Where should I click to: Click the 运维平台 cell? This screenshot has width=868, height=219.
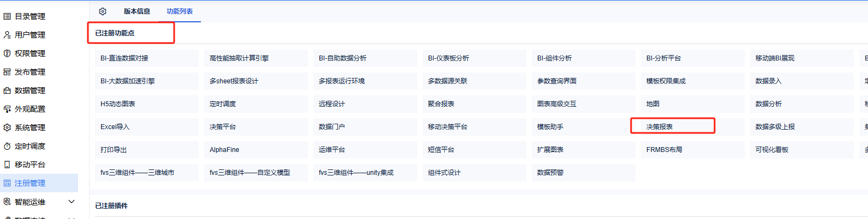point(365,150)
